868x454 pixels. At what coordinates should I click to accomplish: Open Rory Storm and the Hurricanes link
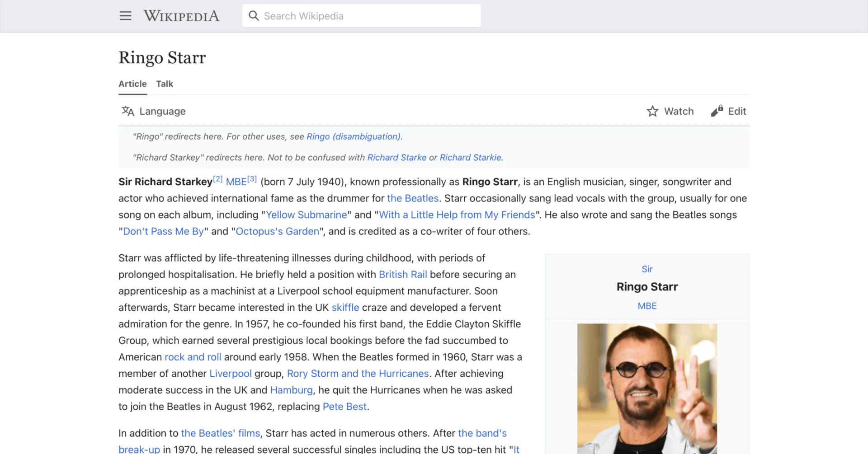click(x=358, y=374)
